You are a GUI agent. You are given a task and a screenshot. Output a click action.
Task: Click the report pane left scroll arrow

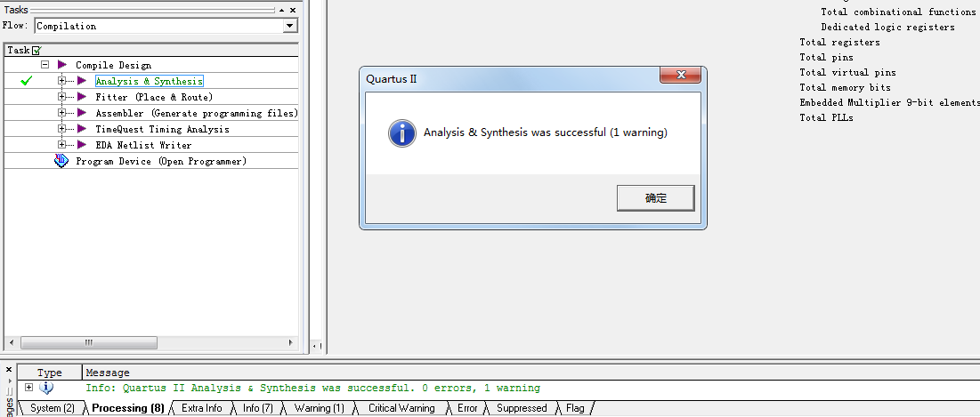click(315, 345)
